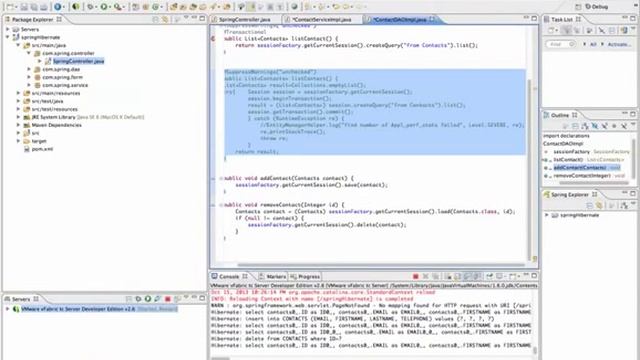Collapse the addContact method fold marker
Screen dimensions: 640x360
coord(221,178)
